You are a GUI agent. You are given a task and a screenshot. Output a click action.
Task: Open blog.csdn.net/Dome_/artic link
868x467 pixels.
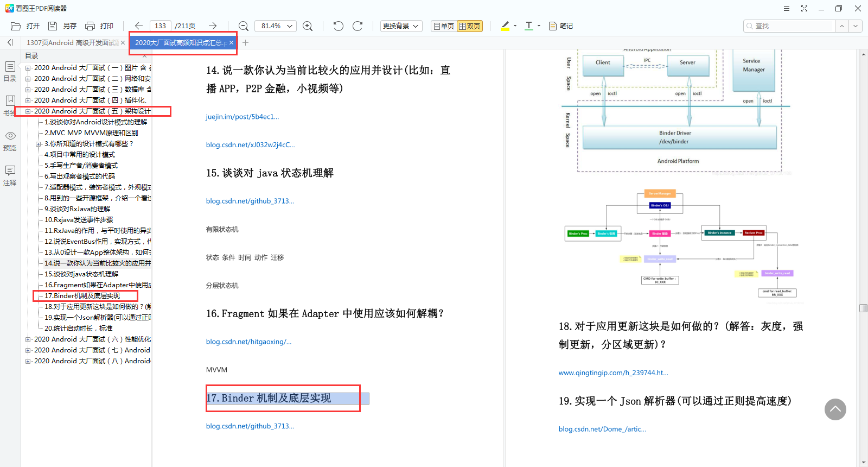[x=602, y=429]
